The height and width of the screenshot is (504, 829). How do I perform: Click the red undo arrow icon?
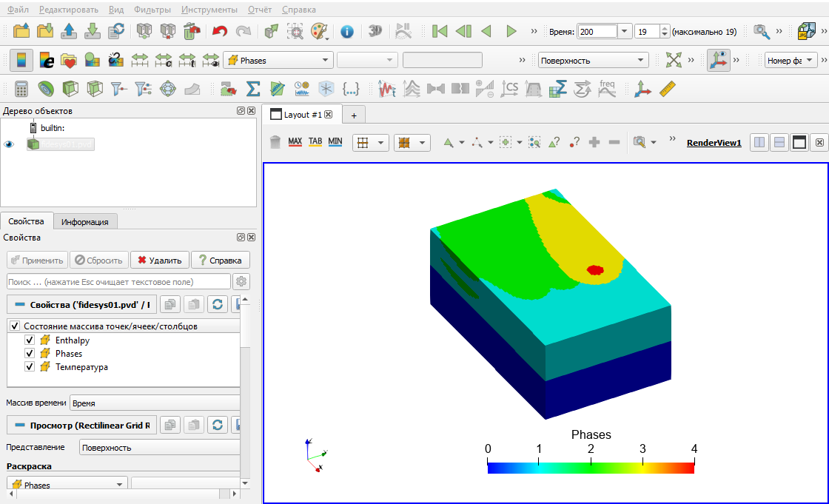point(219,31)
